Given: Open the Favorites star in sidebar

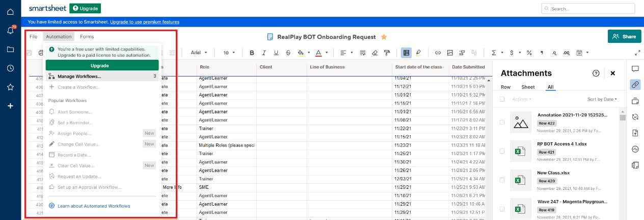Looking at the screenshot, I should pyautogui.click(x=10, y=87).
